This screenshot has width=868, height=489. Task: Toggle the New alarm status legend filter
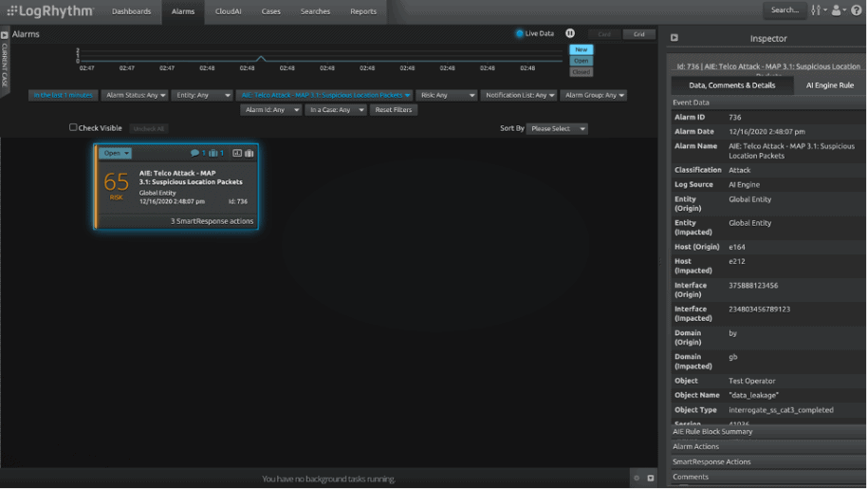(x=581, y=49)
